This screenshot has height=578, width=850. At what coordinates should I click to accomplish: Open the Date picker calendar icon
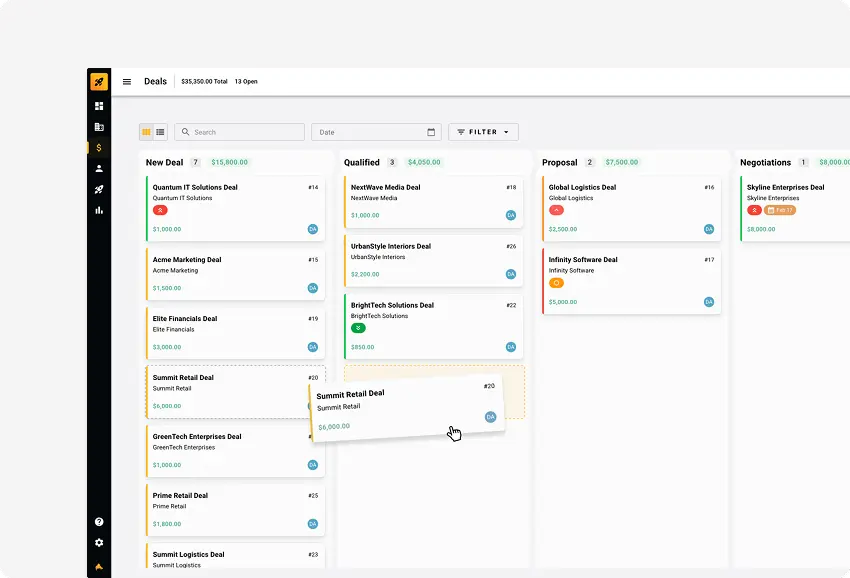tap(432, 132)
